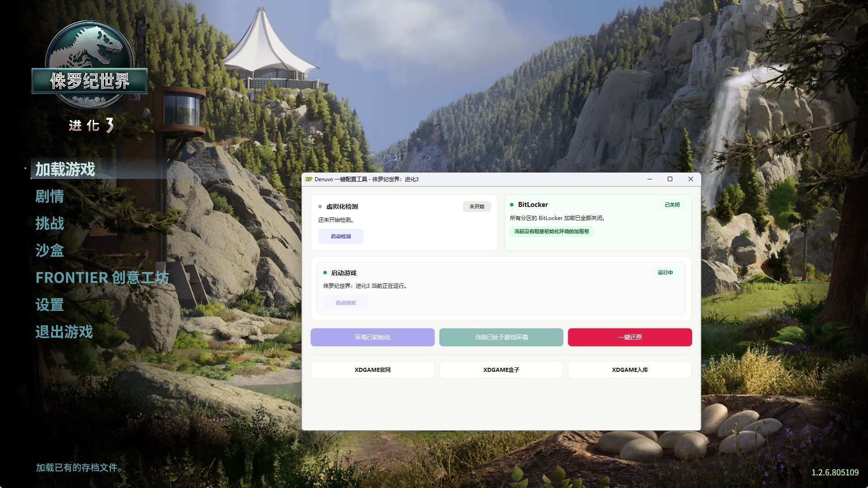
Task: Close the Denuvo config tool window
Action: [x=690, y=179]
